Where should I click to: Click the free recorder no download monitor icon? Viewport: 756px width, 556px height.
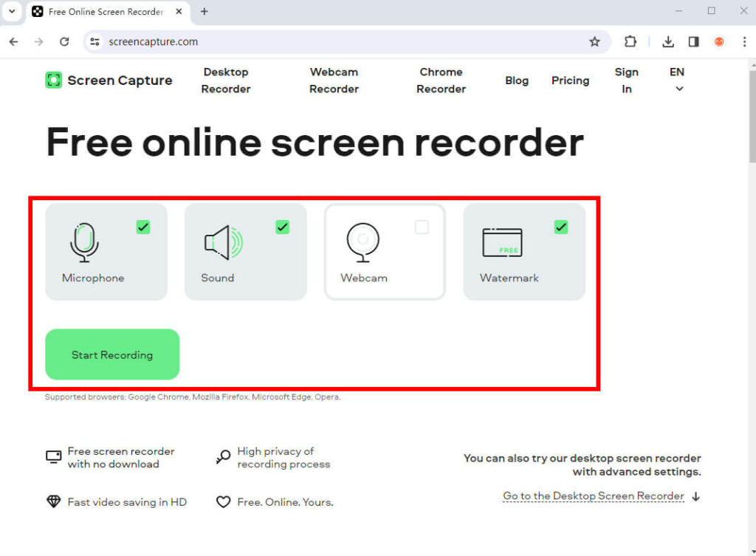pyautogui.click(x=53, y=456)
